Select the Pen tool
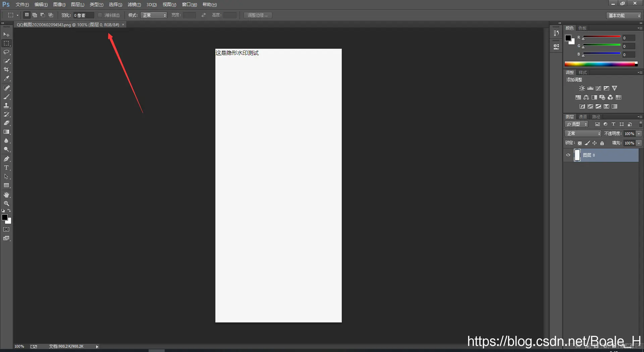 click(6, 159)
